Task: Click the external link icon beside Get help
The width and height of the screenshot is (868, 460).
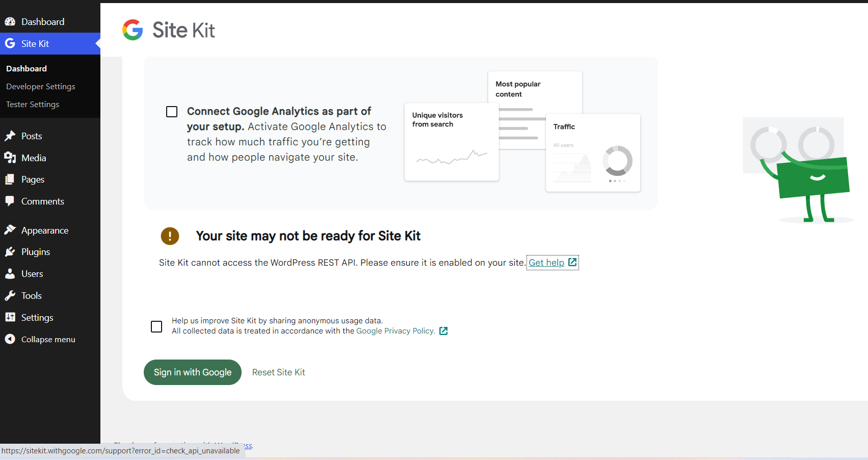Action: coord(572,262)
